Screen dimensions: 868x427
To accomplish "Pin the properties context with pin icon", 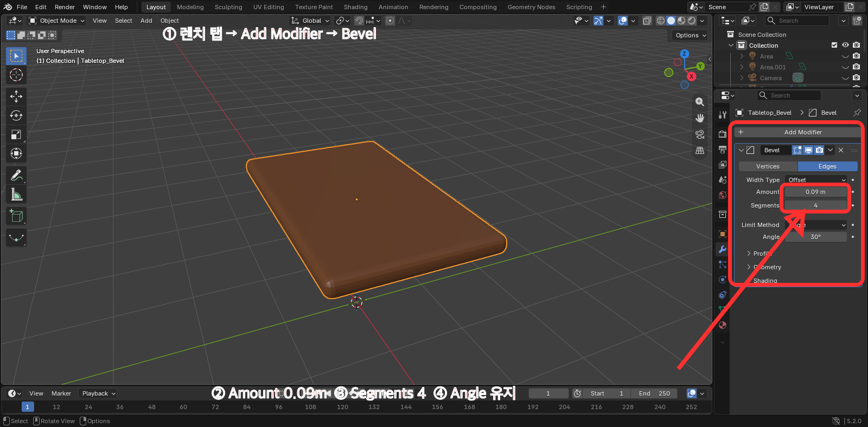I will pos(857,113).
